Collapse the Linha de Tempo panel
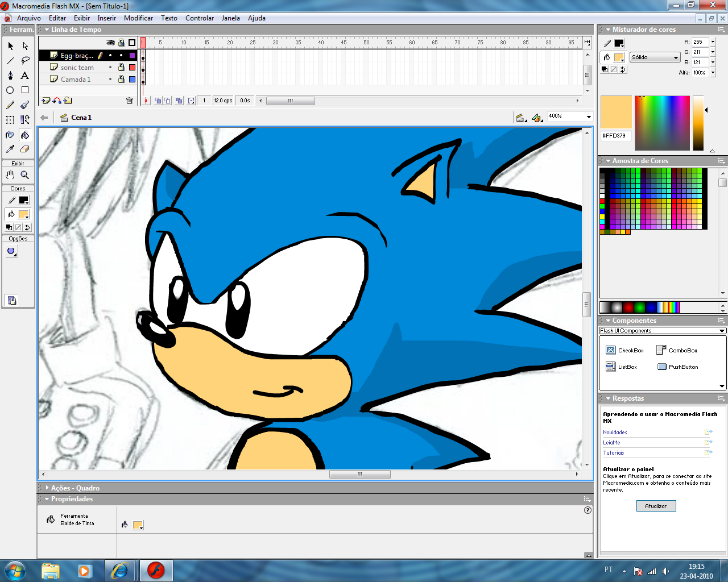728x582 pixels. (47, 30)
